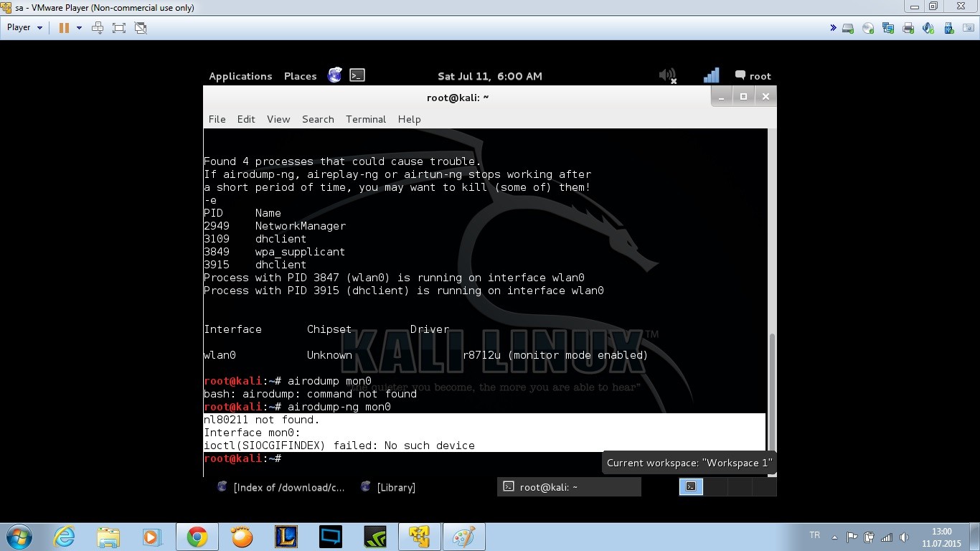Screen dimensions: 980x551
Task: Open the VMware Player menu
Action: point(24,27)
